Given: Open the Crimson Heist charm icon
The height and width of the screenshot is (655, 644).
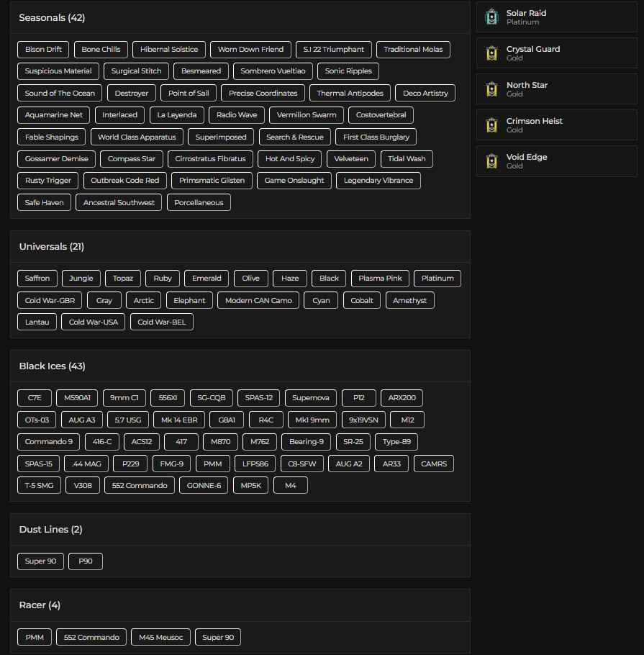Looking at the screenshot, I should point(491,125).
